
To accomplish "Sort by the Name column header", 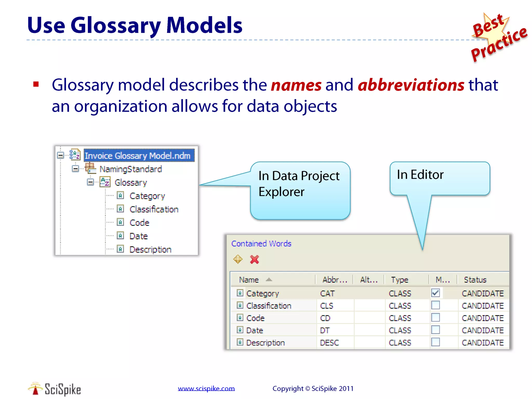I will tap(249, 280).
